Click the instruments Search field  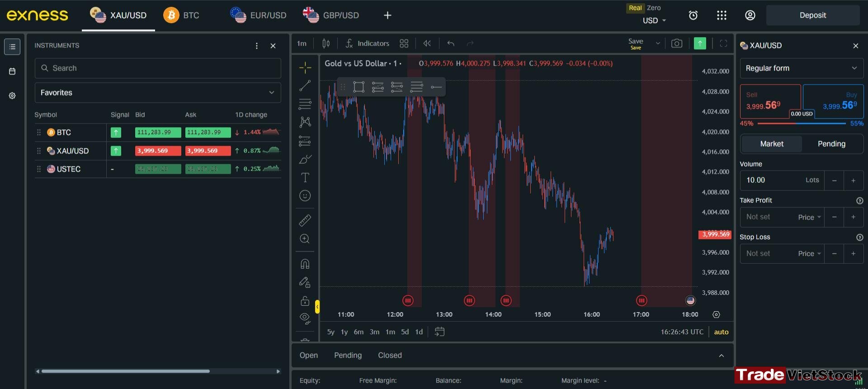(158, 68)
